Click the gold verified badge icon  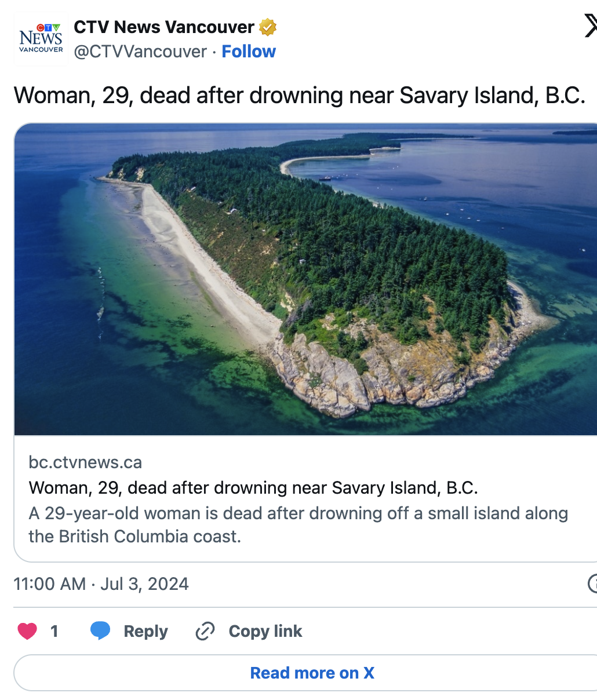267,27
